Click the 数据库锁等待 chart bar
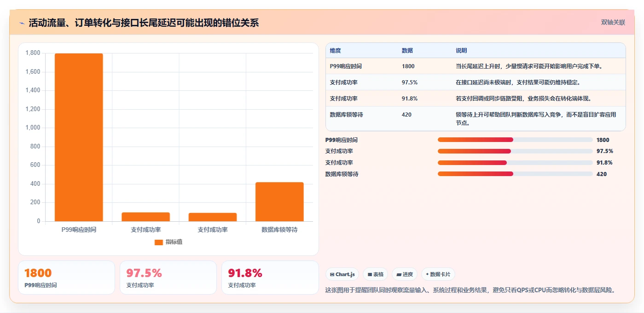Screen dimensions: 644x313 [279, 202]
